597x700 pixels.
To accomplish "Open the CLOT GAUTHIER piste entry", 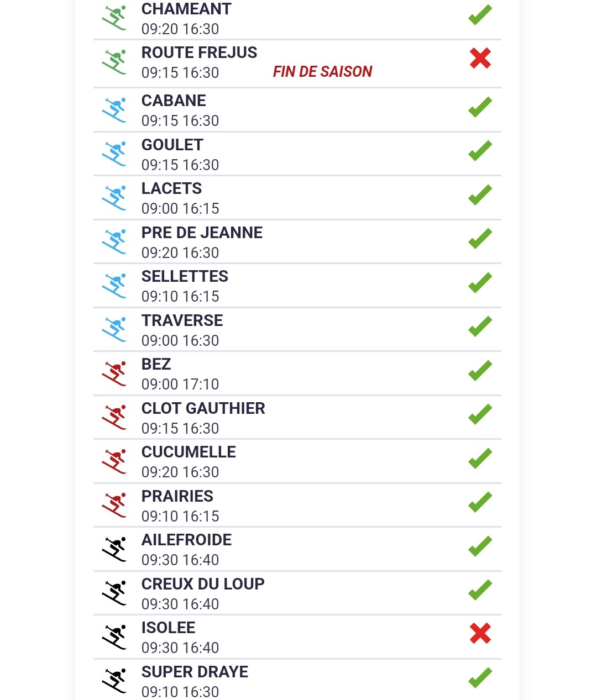I will click(203, 408).
